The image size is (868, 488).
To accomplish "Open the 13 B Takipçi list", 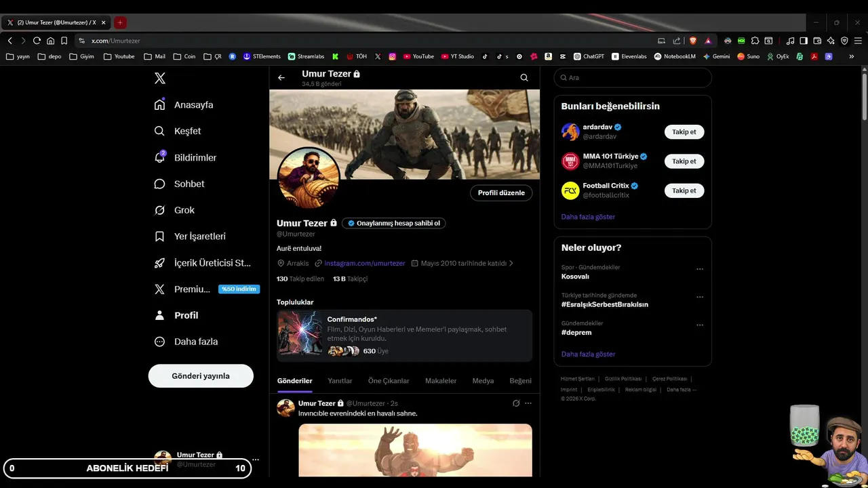I will (x=350, y=279).
